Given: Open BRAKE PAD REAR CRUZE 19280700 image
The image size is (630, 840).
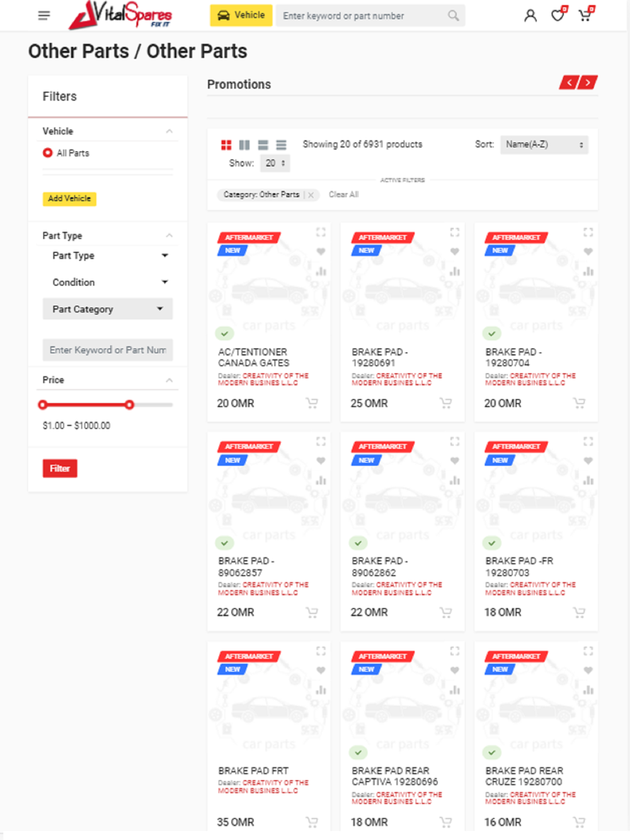Looking at the screenshot, I should click(x=536, y=703).
